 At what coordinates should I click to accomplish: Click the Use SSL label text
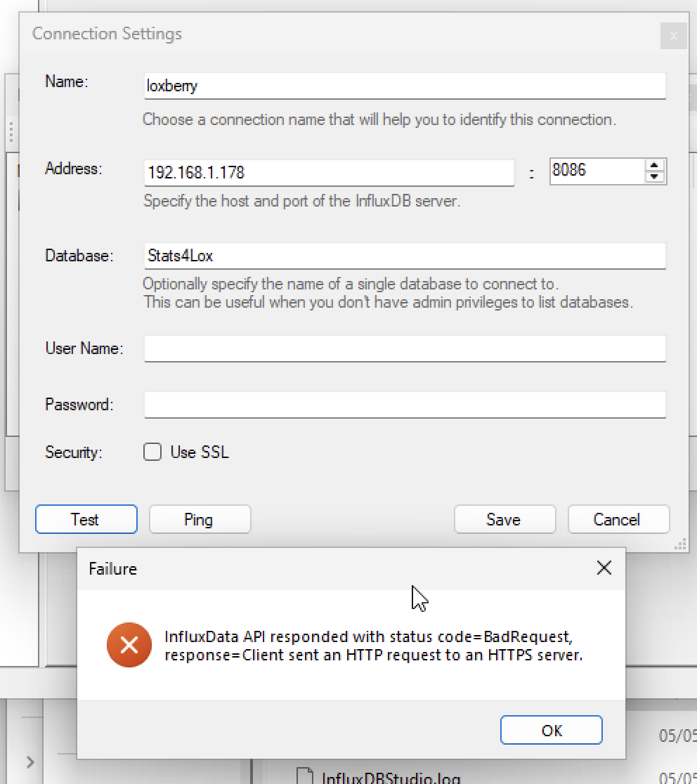click(200, 452)
